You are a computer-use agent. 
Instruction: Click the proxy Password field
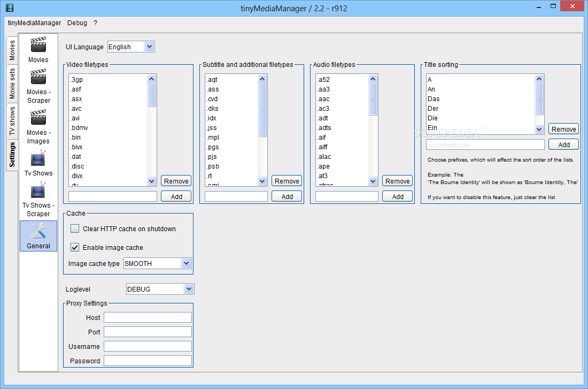tap(148, 361)
